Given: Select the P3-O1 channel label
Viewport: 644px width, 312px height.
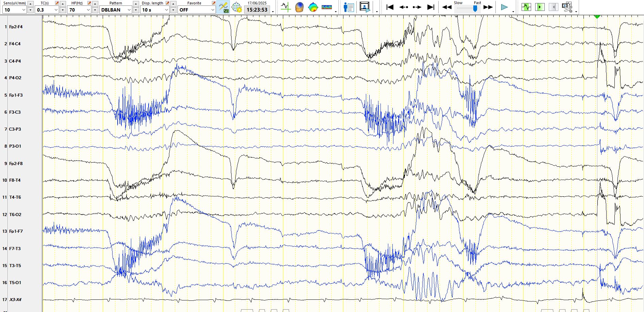Looking at the screenshot, I should click(x=15, y=146).
